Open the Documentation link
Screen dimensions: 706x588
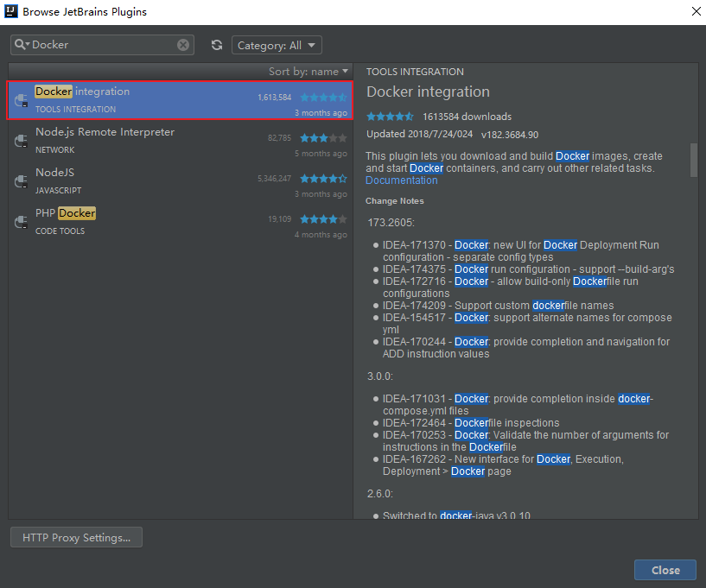coord(401,180)
